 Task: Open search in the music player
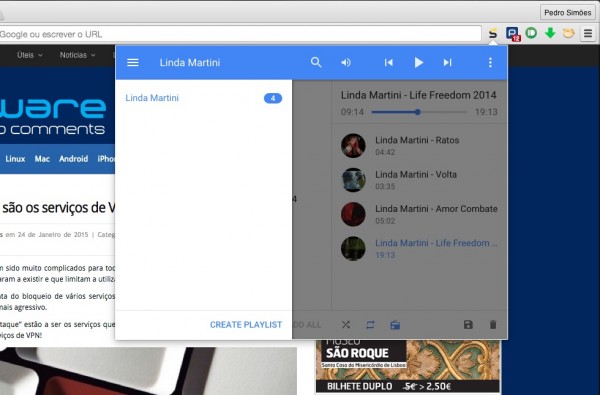pyautogui.click(x=316, y=62)
